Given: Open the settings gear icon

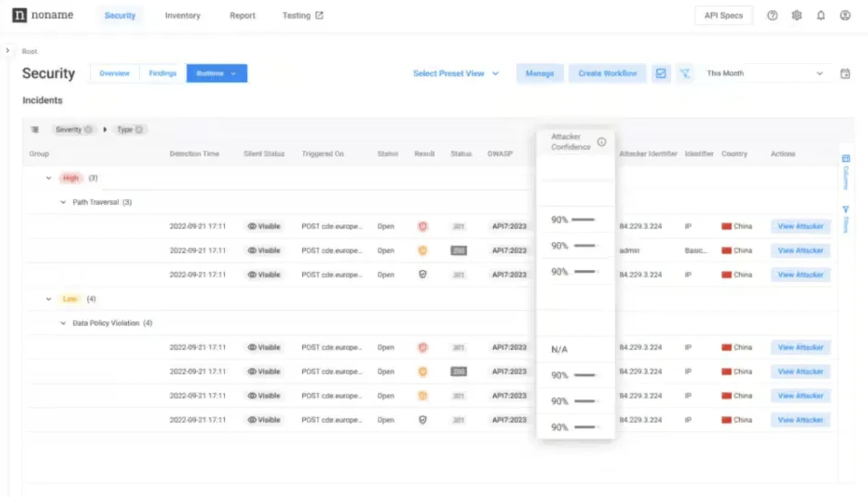Looking at the screenshot, I should [x=797, y=15].
